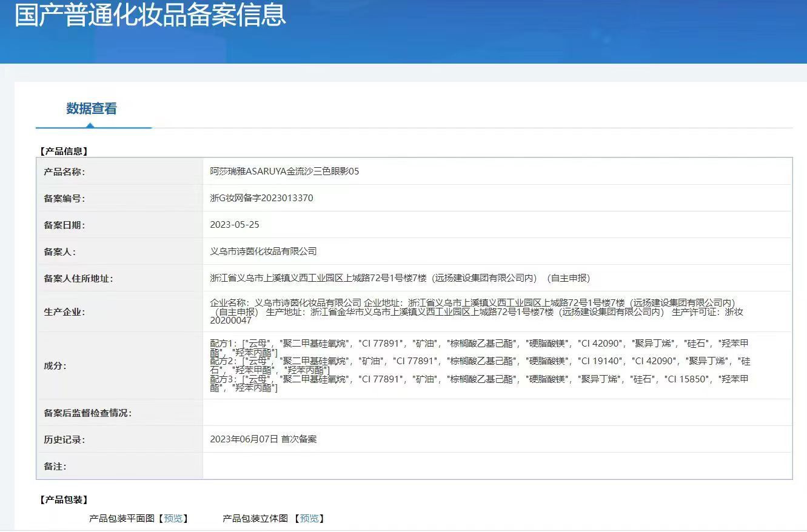807x532 pixels.
Task: Open the 数据查看 tab
Action: click(92, 109)
